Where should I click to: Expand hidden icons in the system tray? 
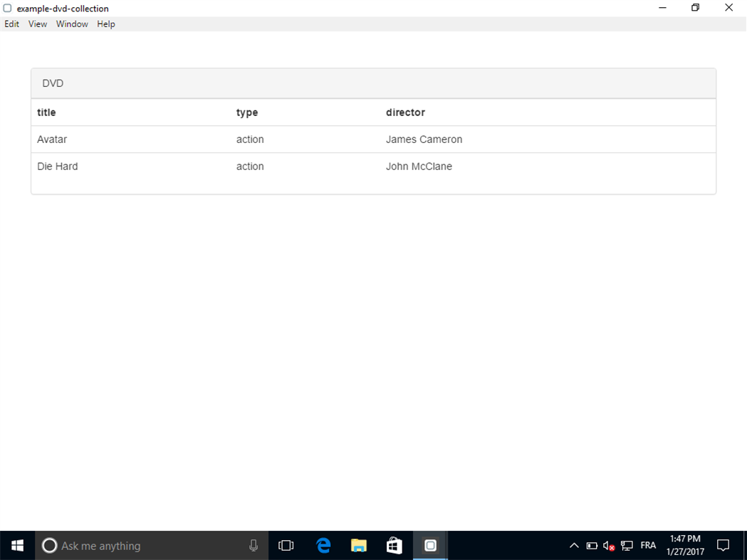(574, 545)
